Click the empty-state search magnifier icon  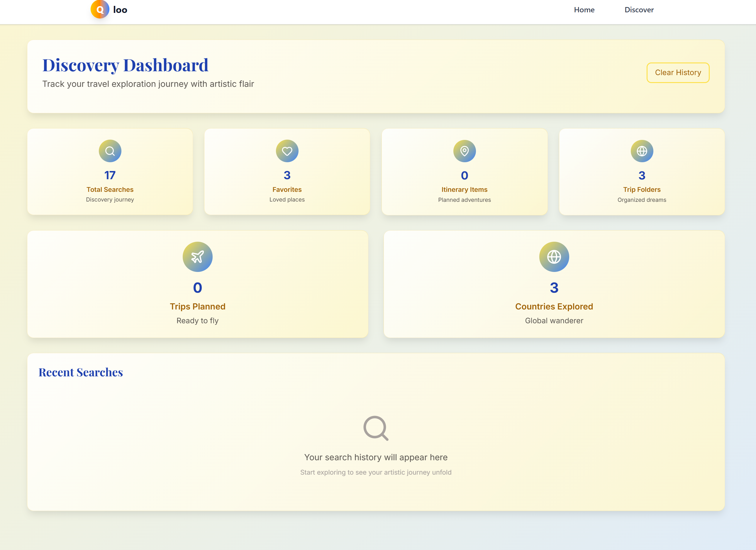(376, 428)
